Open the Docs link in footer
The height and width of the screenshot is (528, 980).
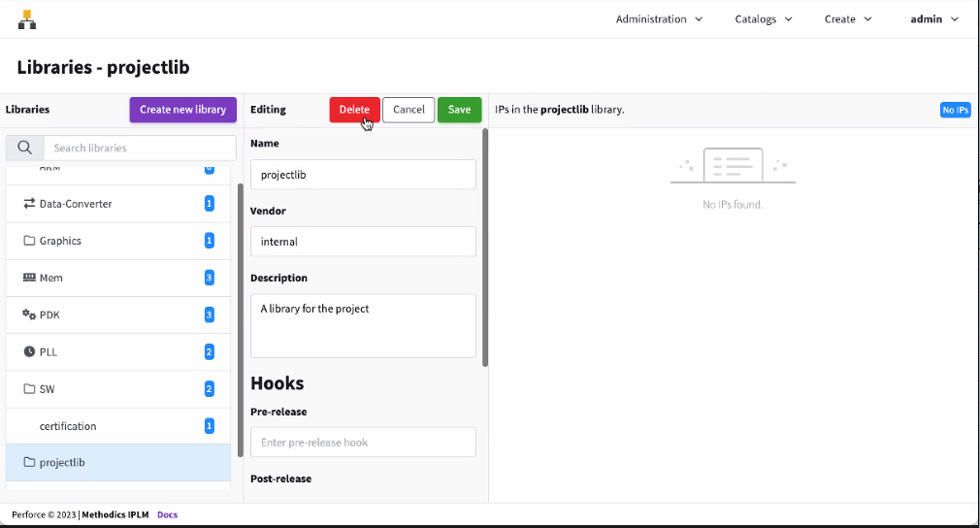167,514
